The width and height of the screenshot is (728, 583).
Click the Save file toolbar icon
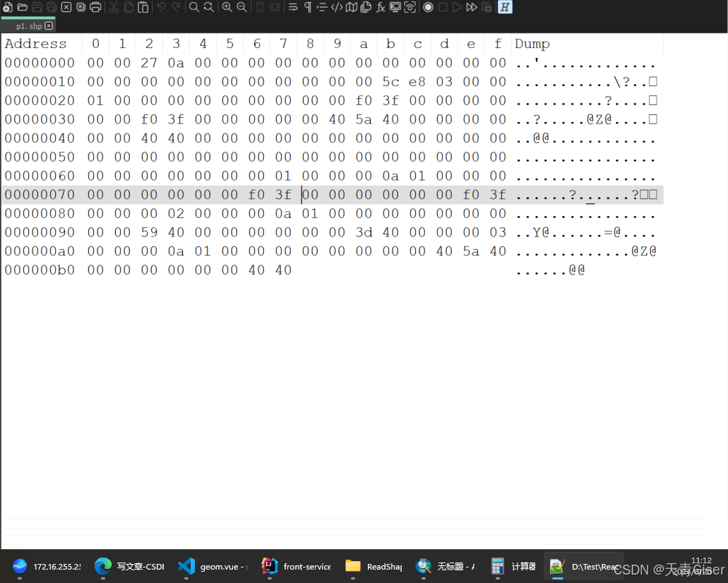click(x=37, y=7)
